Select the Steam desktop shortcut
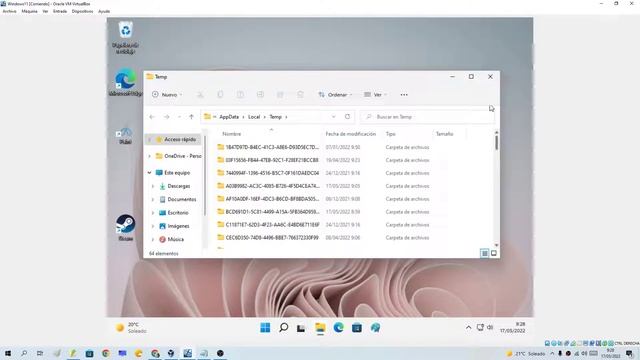The image size is (640, 360). pyautogui.click(x=125, y=227)
